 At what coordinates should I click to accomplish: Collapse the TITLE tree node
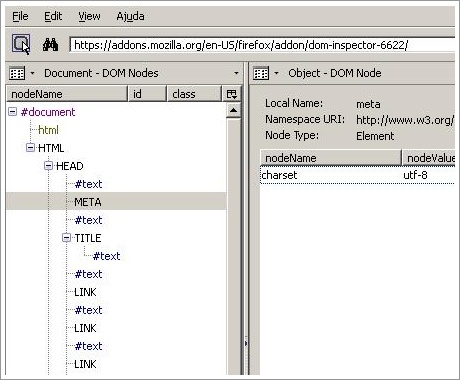tap(66, 238)
